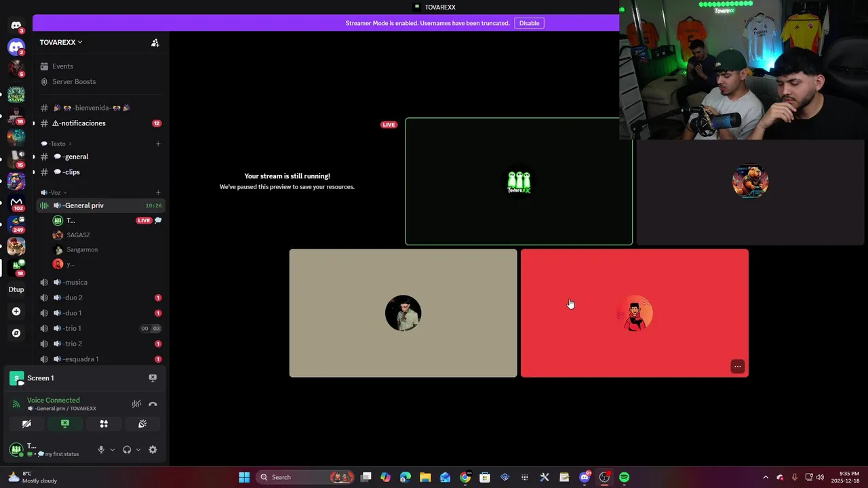Collapse the Voz category

click(x=54, y=192)
